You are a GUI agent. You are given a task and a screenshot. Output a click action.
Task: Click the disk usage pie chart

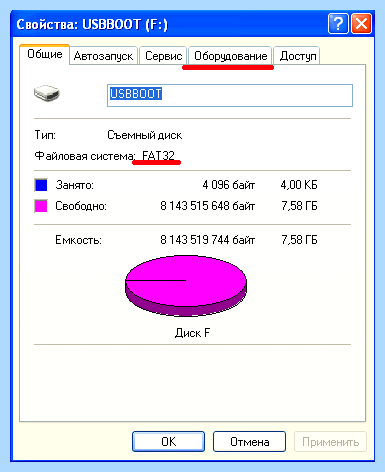tap(186, 286)
